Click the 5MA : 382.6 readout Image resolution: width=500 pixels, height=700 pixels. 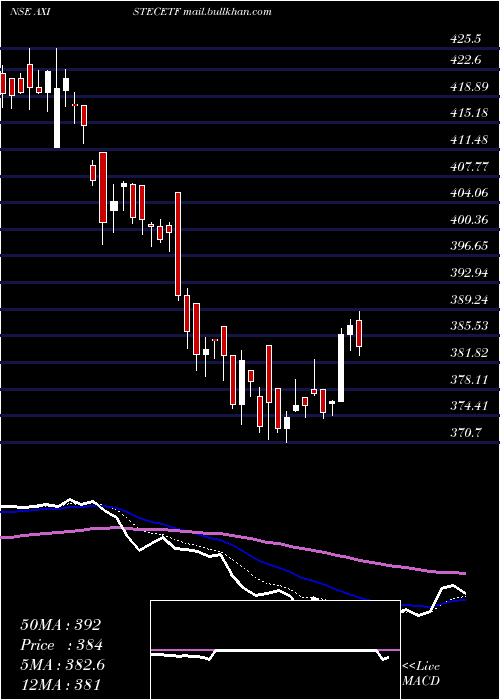(x=62, y=665)
